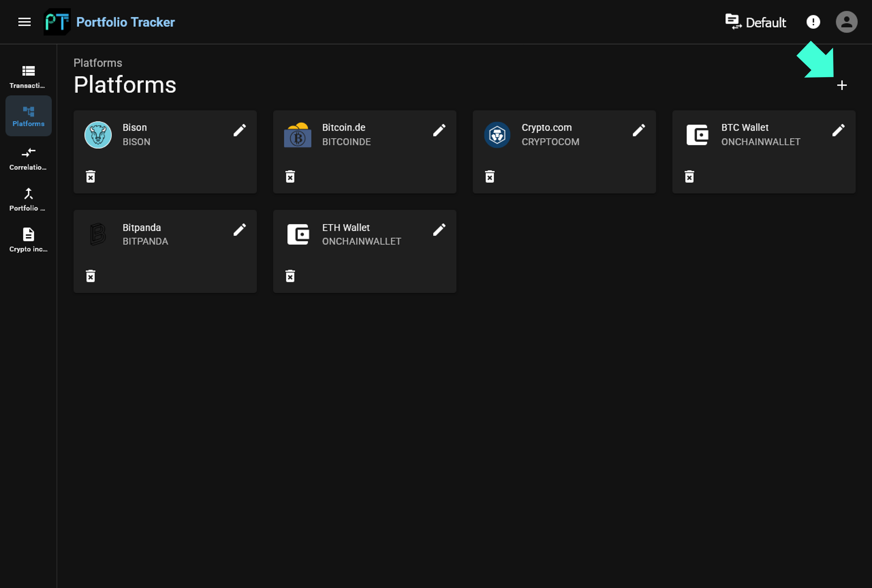Open the exclamation notifications icon

pyautogui.click(x=813, y=22)
